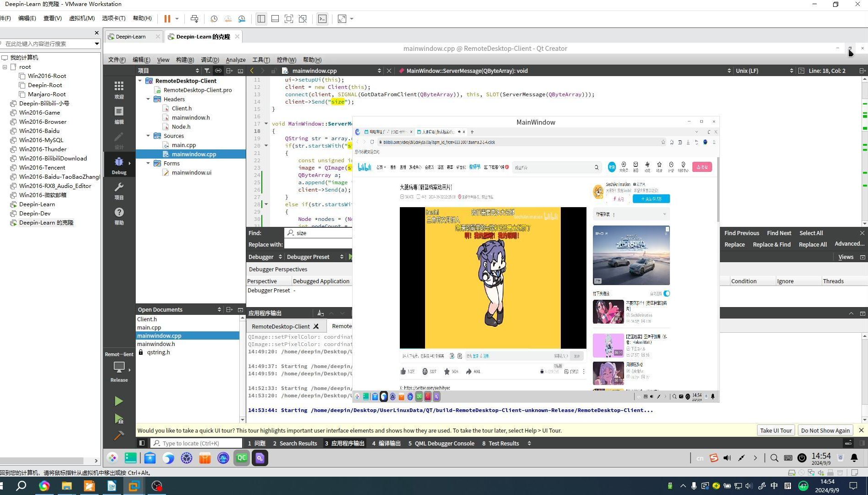Split the project pane icon

pyautogui.click(x=229, y=71)
